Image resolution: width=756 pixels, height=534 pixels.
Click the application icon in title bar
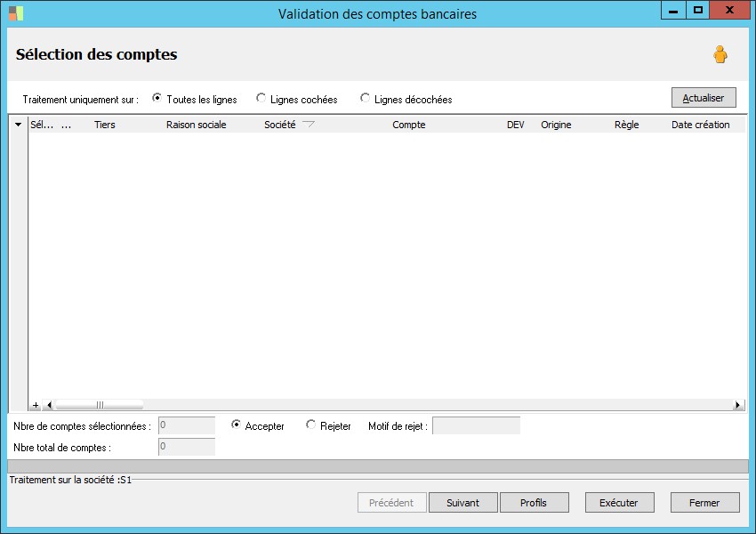click(16, 13)
